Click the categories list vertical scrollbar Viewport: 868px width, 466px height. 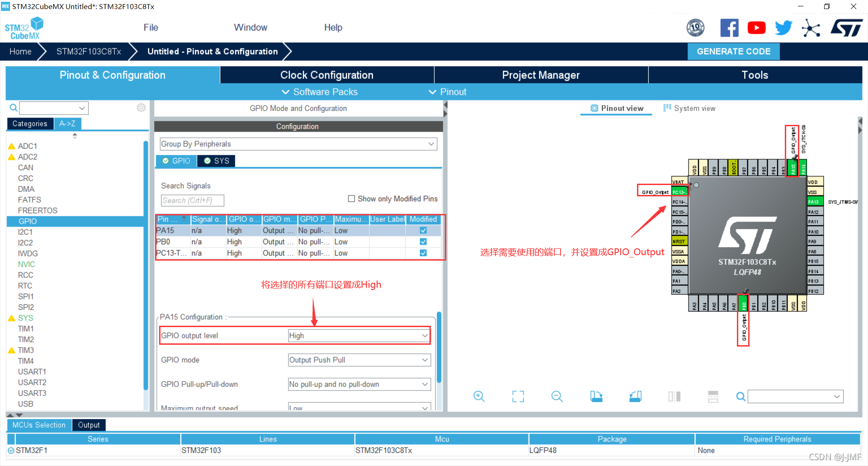(146, 265)
